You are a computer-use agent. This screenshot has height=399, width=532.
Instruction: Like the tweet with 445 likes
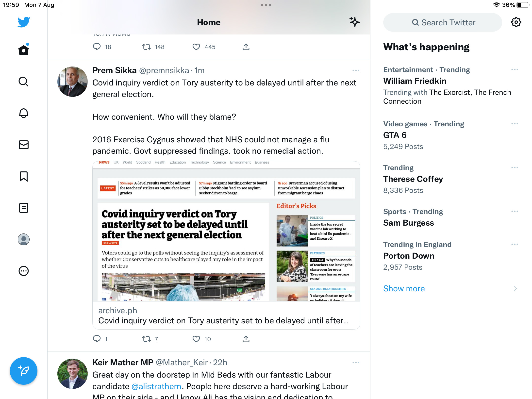click(196, 47)
